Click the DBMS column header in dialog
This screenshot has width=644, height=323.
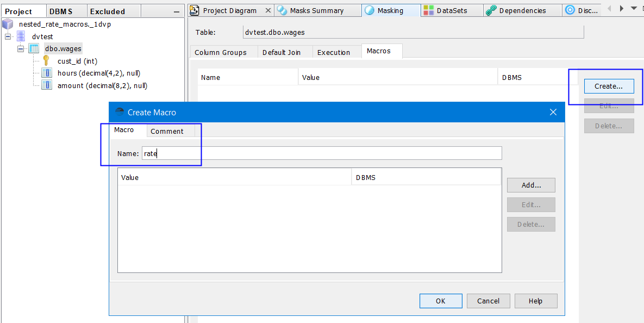pos(426,177)
